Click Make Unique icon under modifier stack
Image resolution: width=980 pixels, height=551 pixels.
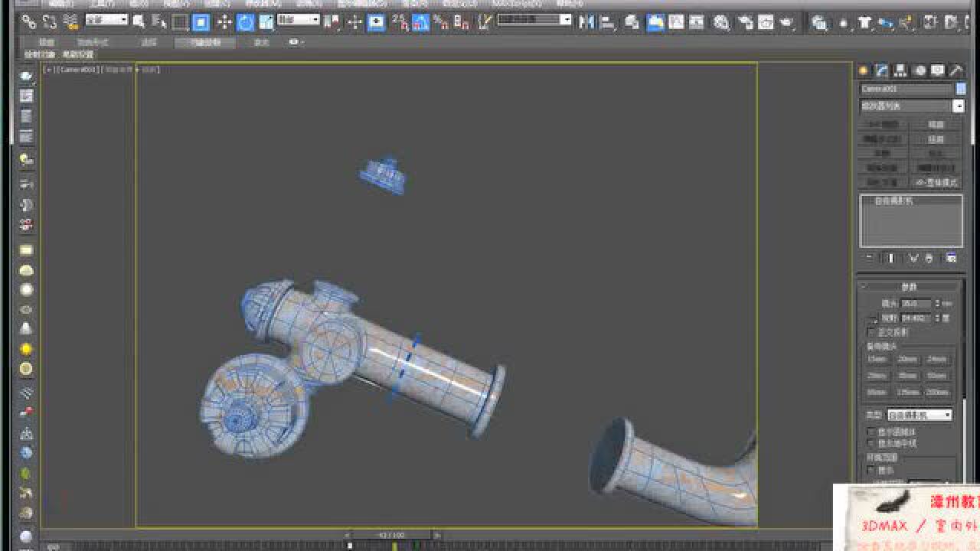(913, 257)
